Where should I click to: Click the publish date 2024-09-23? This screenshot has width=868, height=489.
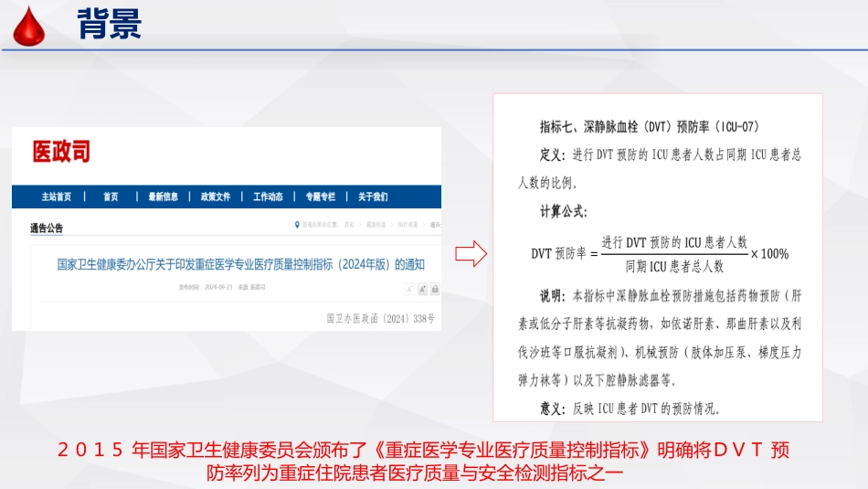[x=218, y=287]
